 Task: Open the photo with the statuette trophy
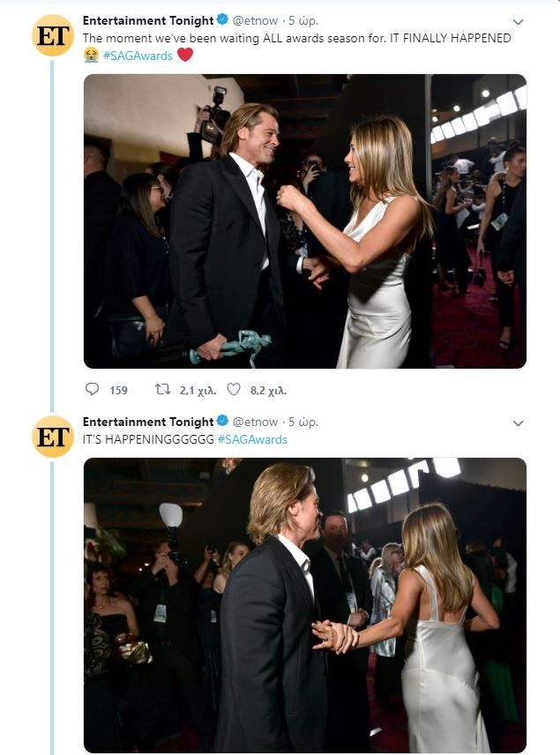pyautogui.click(x=304, y=221)
